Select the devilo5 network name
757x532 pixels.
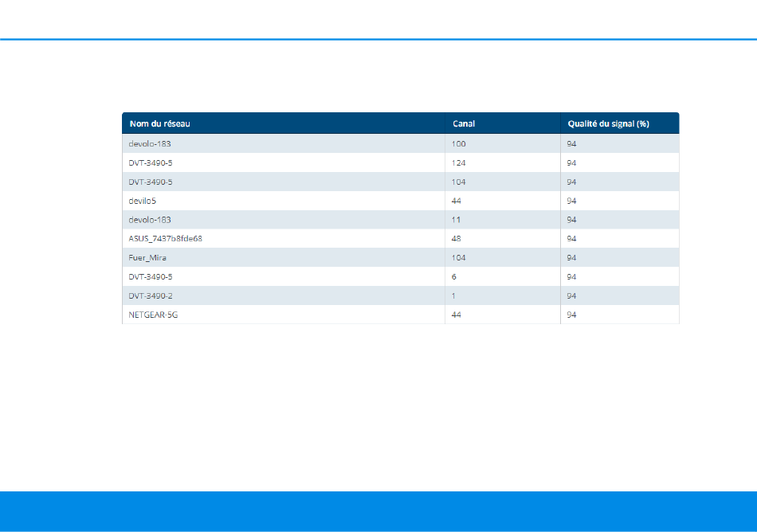[x=143, y=201]
